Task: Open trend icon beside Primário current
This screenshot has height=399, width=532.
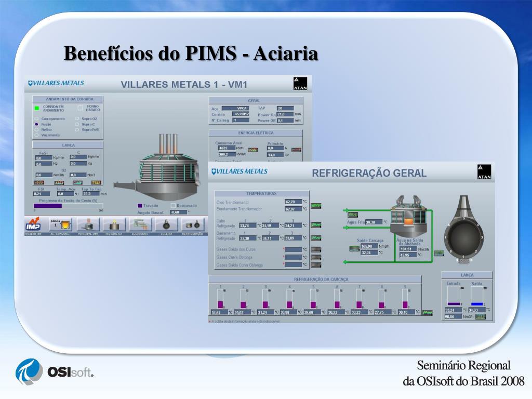Action: click(297, 150)
